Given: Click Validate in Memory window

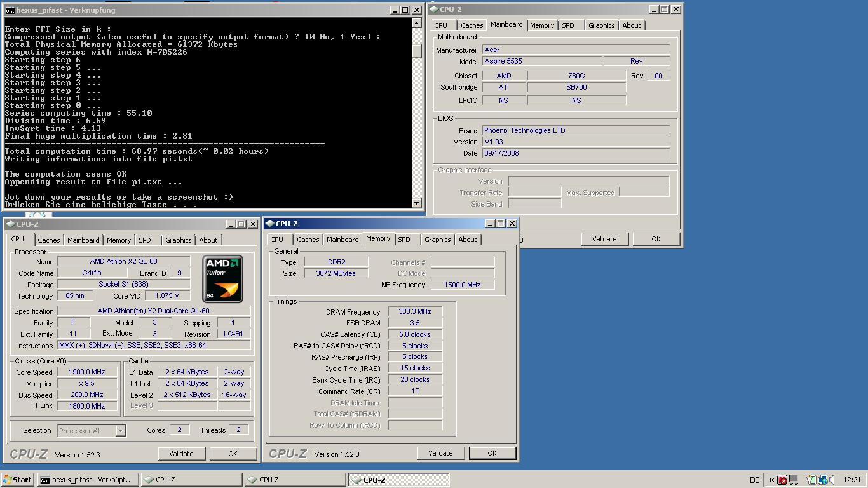Looking at the screenshot, I should click(440, 453).
